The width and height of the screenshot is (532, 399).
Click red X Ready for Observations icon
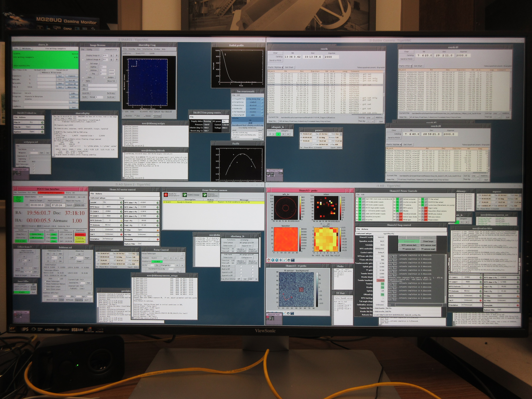166,195
